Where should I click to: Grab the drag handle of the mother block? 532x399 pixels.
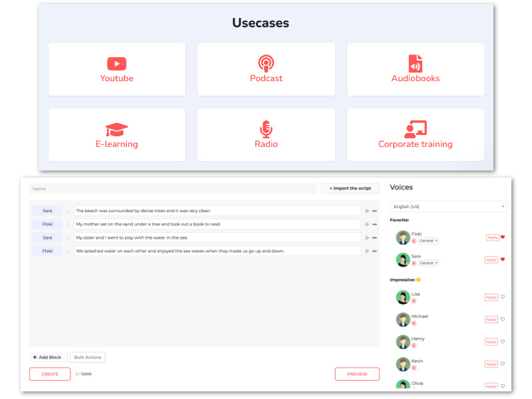[x=68, y=225]
